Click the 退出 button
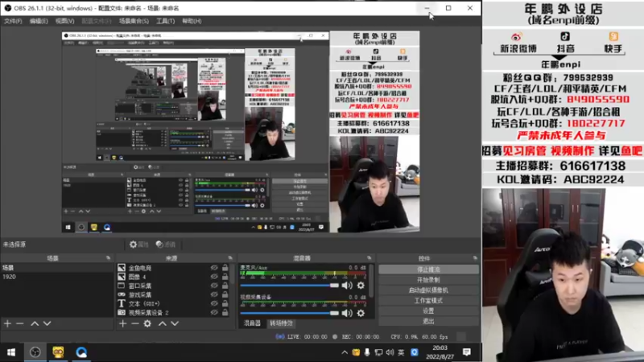 point(428,321)
